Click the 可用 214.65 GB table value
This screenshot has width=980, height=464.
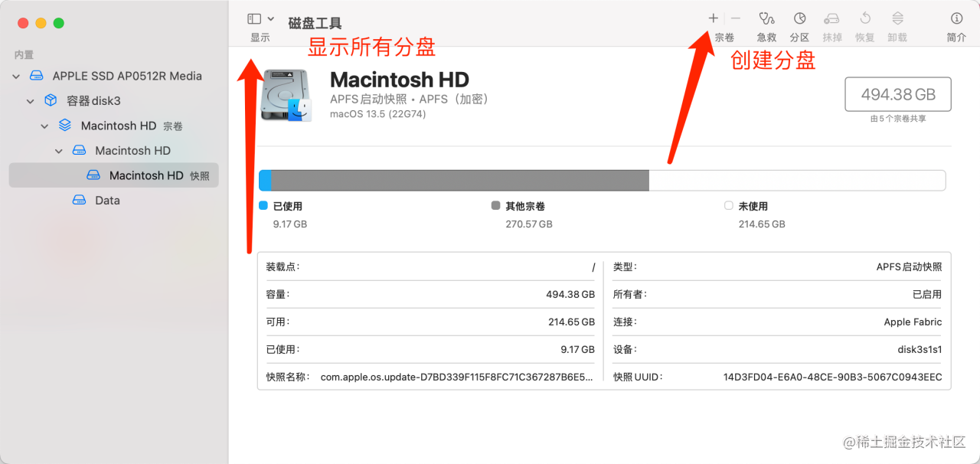tap(571, 322)
